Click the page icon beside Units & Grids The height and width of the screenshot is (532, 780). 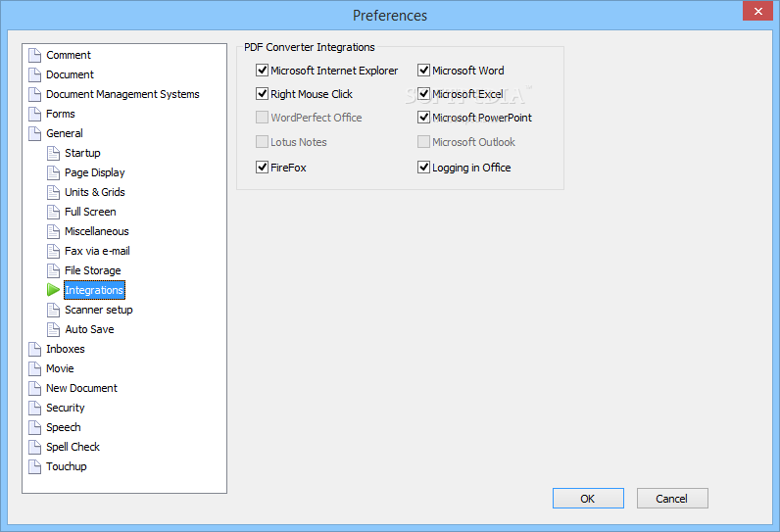[53, 192]
